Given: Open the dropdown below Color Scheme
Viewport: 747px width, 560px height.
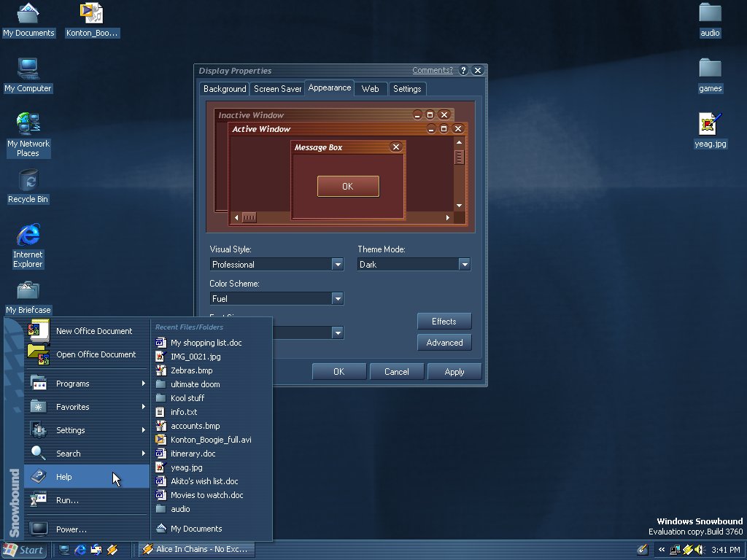Looking at the screenshot, I should 337,332.
